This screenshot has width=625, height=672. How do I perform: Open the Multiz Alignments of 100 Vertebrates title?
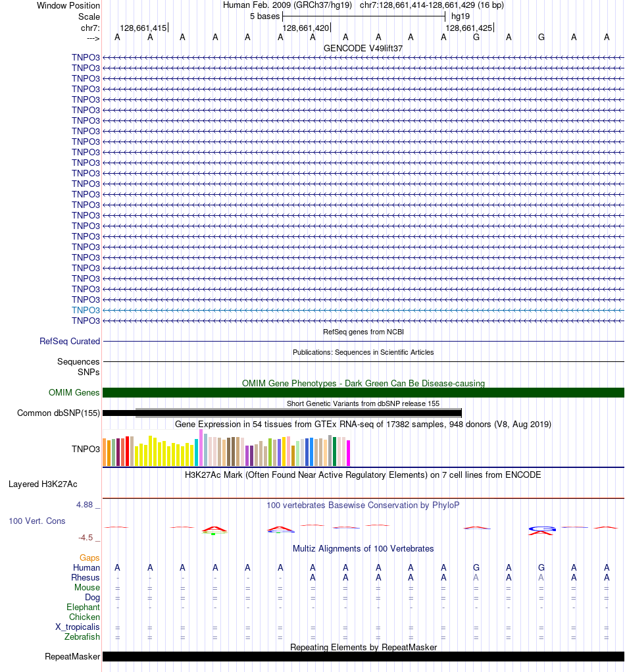pyautogui.click(x=363, y=548)
